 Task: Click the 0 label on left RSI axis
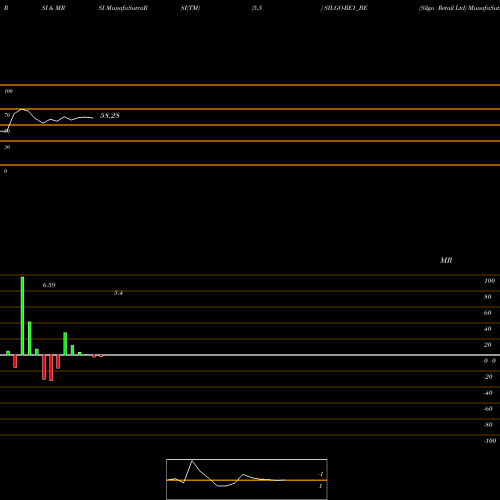click(x=5, y=171)
